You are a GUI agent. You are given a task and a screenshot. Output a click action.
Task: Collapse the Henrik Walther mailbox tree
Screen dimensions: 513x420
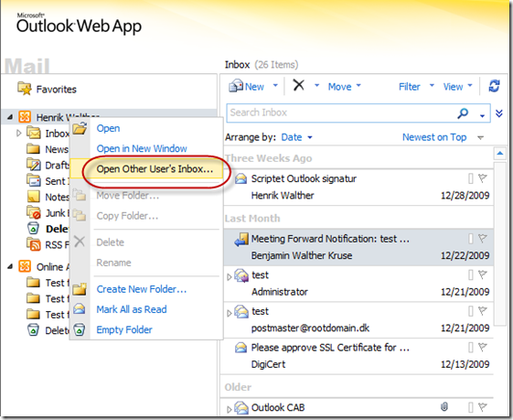(x=10, y=117)
